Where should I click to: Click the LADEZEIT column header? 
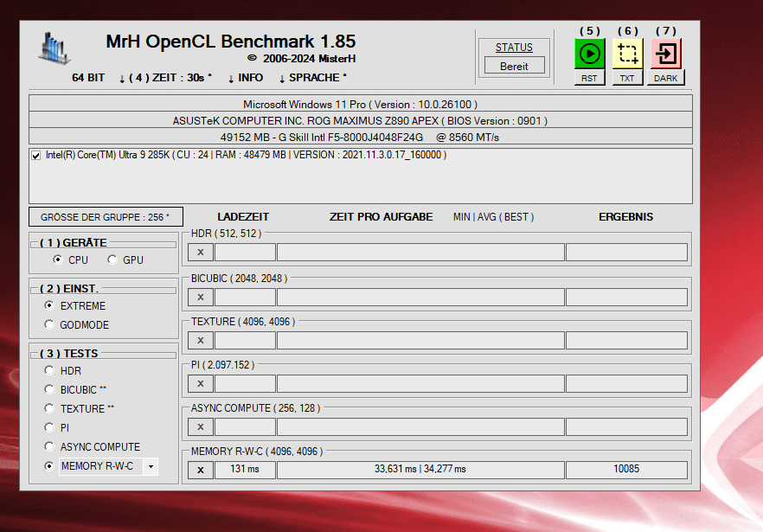243,217
